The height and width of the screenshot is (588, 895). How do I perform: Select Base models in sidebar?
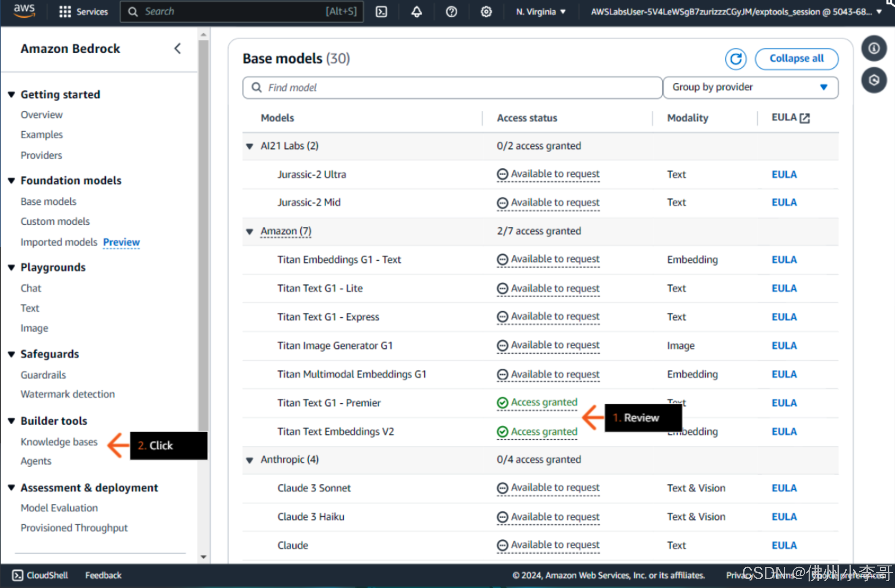(x=48, y=202)
